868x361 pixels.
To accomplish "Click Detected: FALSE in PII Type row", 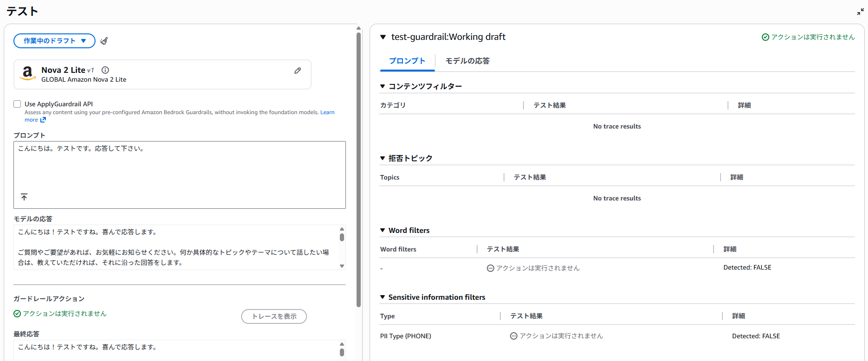I will [x=756, y=336].
